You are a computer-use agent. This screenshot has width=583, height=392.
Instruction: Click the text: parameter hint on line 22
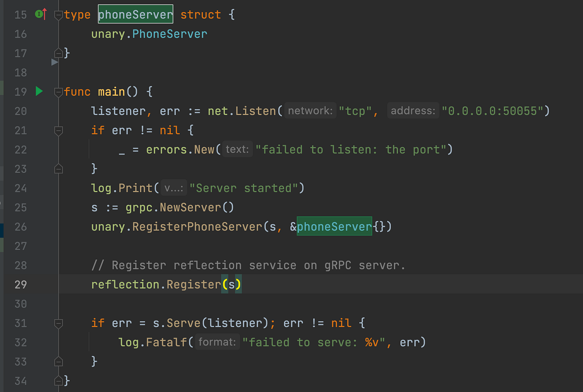237,149
